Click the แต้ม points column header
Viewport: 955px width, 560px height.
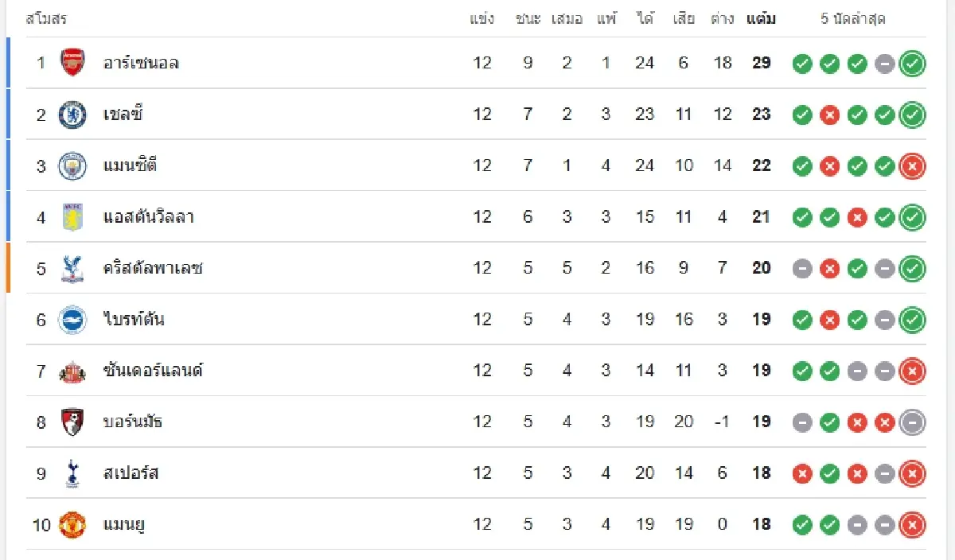761,19
